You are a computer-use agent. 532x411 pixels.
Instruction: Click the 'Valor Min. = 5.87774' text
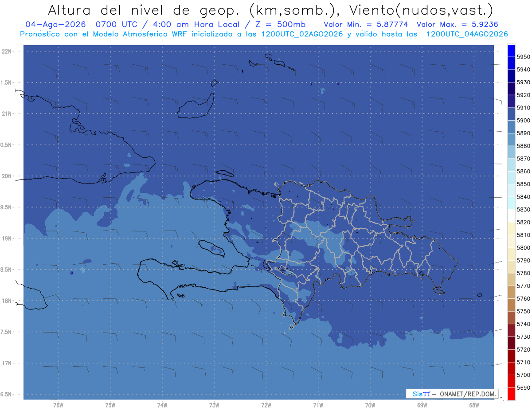pos(367,24)
